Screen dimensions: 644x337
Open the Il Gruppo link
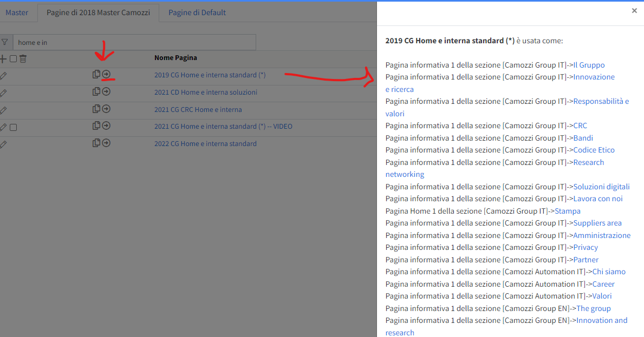pos(589,65)
